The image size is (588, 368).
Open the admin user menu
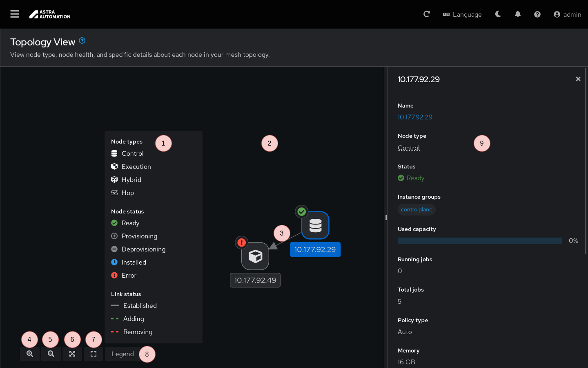pyautogui.click(x=567, y=14)
